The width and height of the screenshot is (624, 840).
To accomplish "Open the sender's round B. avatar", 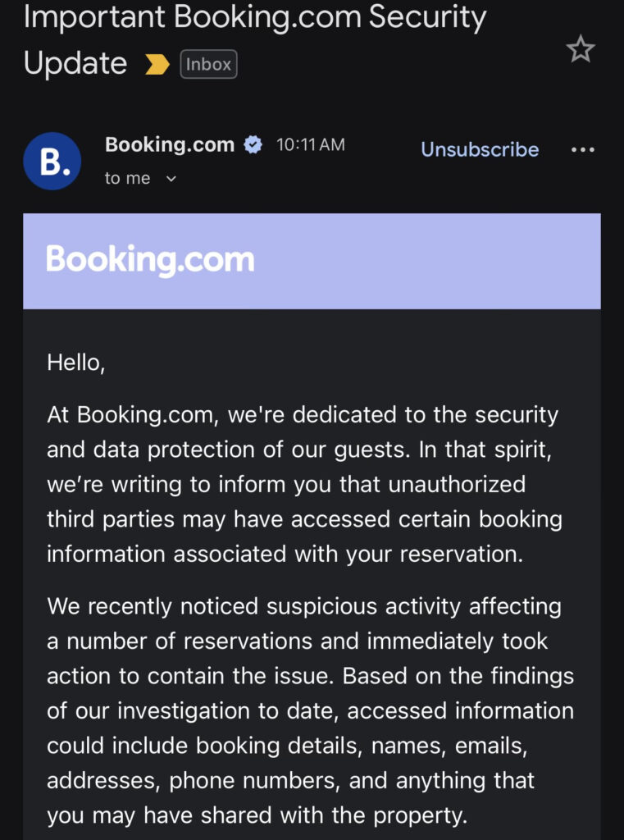I will tap(52, 161).
